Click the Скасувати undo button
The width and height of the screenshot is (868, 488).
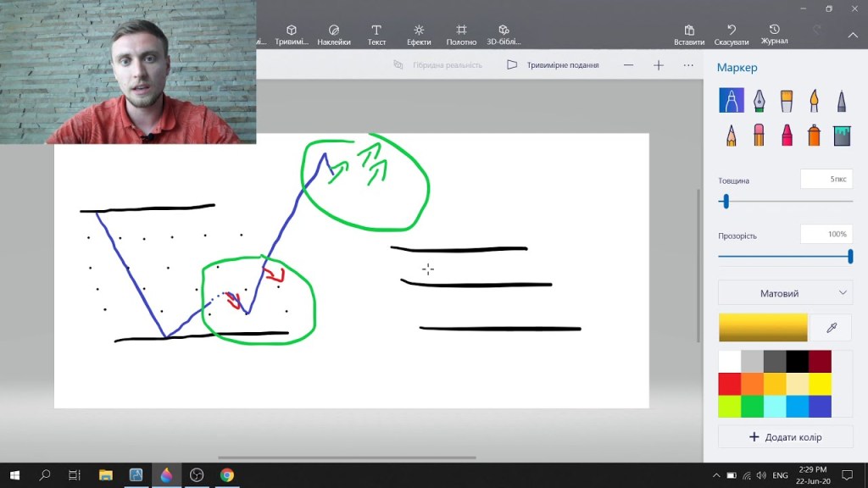731,35
